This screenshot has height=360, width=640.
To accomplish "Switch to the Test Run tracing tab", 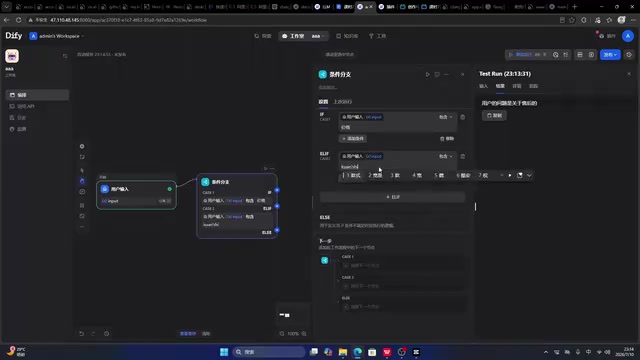I will (x=533, y=86).
